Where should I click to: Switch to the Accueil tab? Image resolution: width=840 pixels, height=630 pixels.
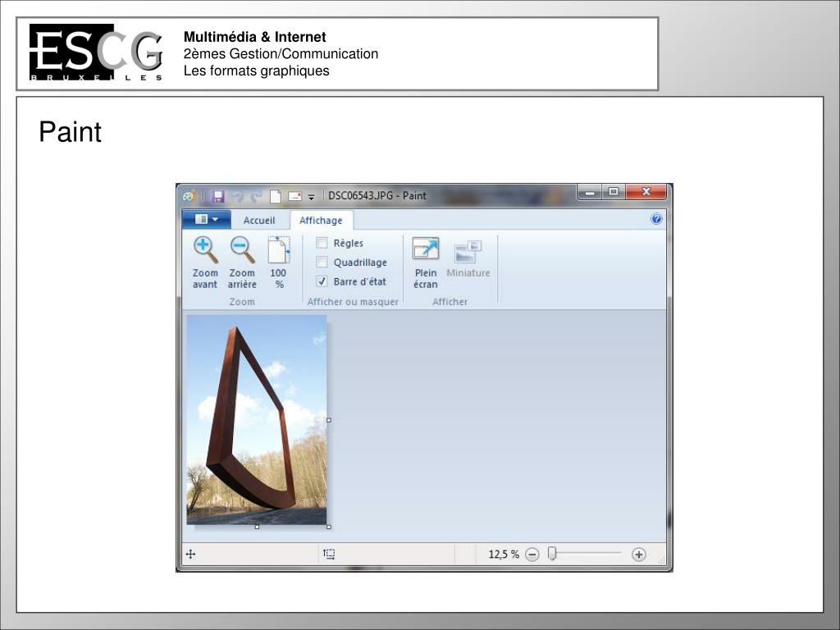coord(258,220)
